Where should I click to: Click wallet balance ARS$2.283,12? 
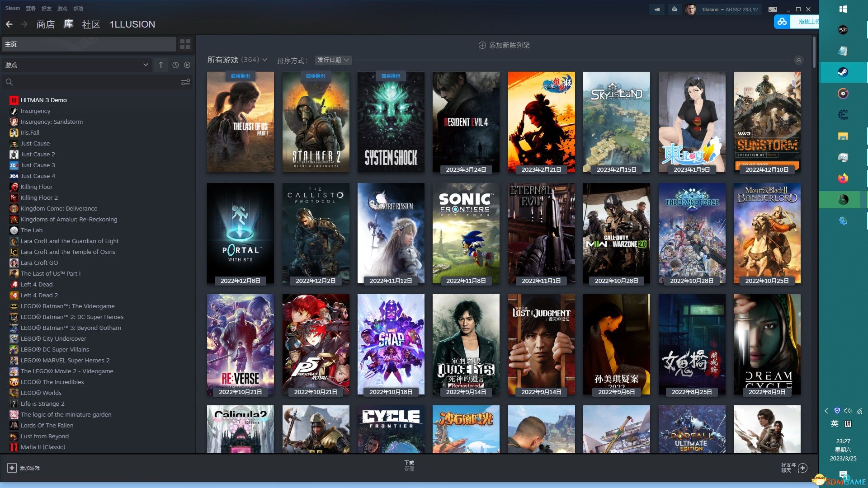click(x=742, y=9)
